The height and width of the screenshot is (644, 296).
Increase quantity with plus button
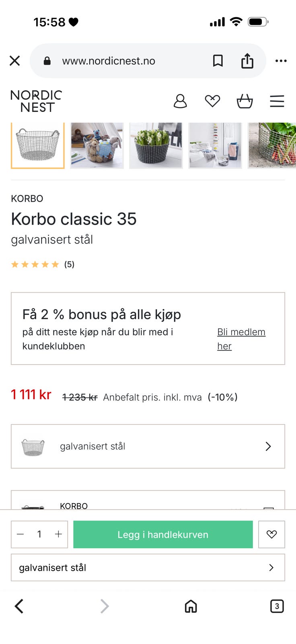pos(58,534)
